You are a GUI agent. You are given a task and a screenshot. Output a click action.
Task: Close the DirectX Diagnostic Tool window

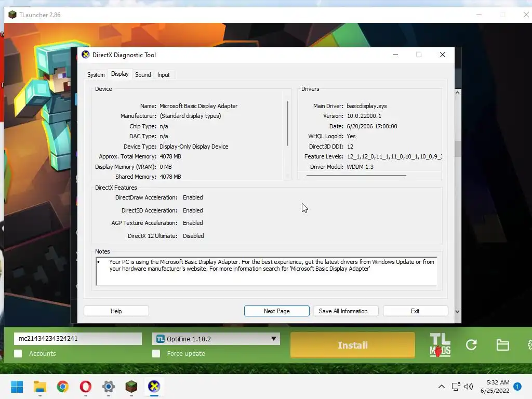443,55
